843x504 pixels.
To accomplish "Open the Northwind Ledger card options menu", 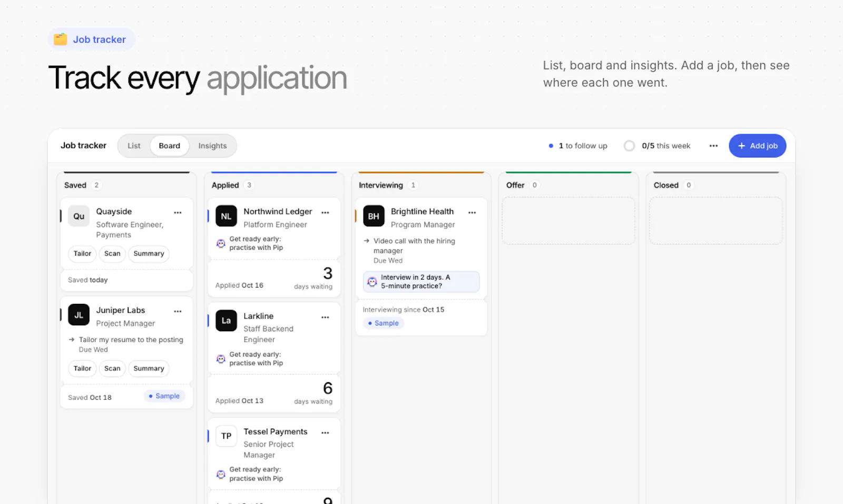I will pos(325,213).
